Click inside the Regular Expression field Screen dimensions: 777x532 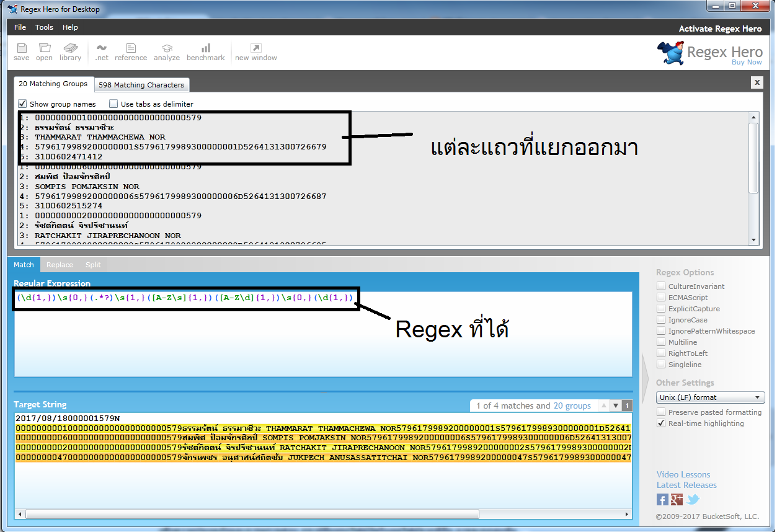pos(323,334)
